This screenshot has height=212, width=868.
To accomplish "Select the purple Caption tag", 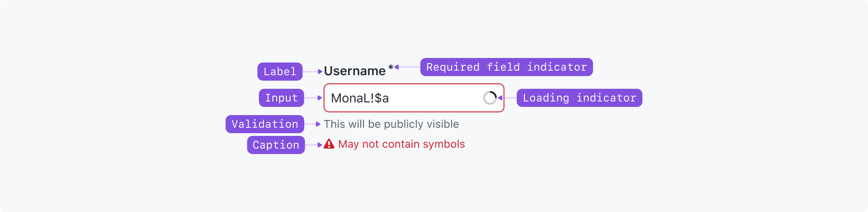I will [x=276, y=145].
